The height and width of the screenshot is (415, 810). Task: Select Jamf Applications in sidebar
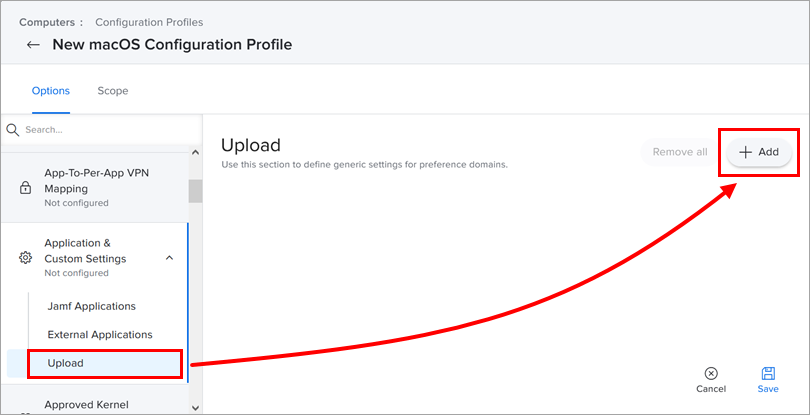pos(91,306)
